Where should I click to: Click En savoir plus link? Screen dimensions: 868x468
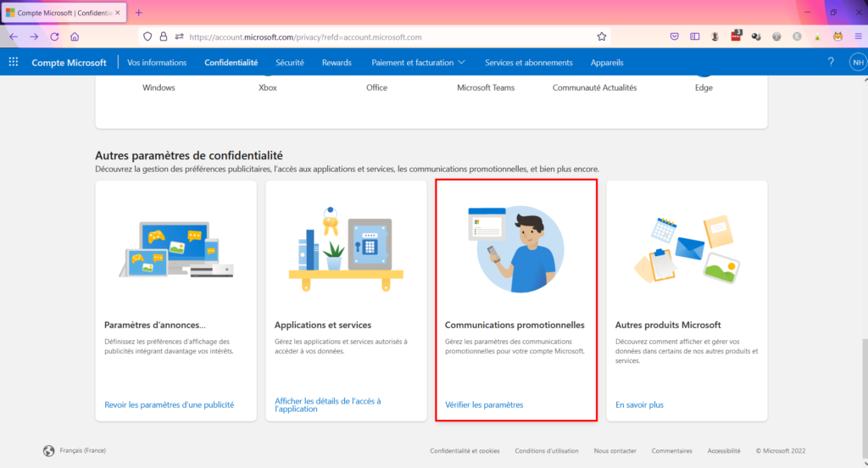(639, 405)
